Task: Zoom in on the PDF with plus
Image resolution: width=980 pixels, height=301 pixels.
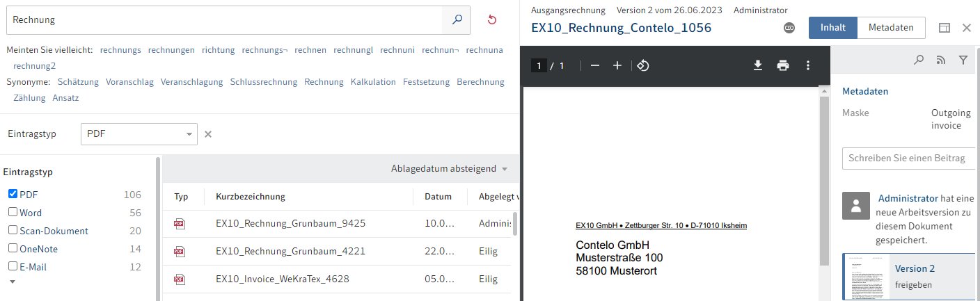Action: 617,65
